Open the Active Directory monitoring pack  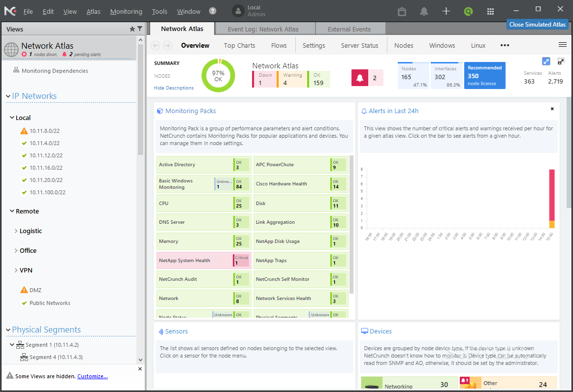point(203,165)
